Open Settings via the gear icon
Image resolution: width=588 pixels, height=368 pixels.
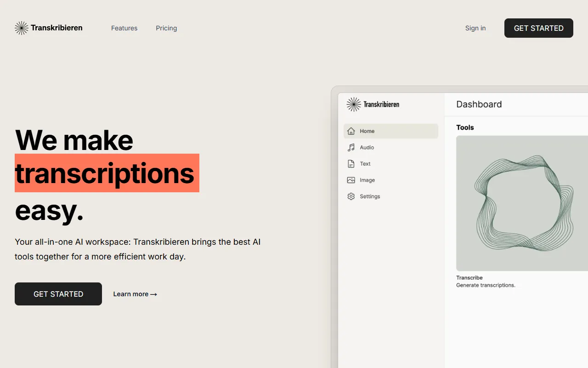tap(351, 196)
